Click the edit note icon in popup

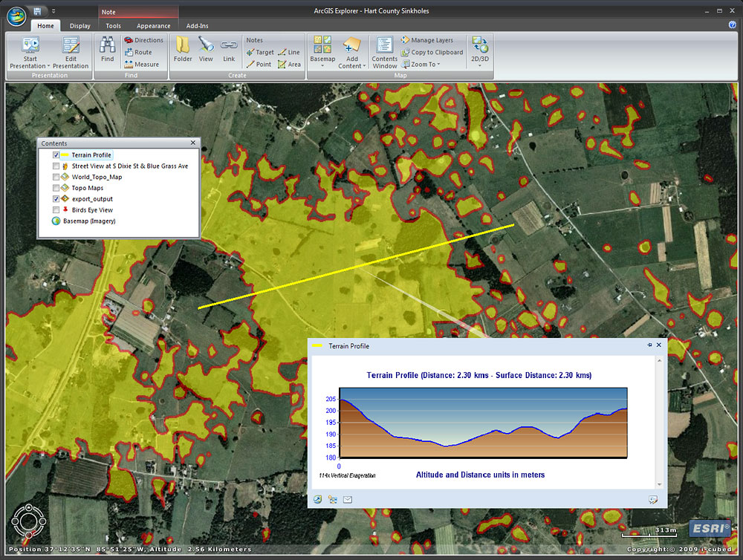tap(653, 499)
